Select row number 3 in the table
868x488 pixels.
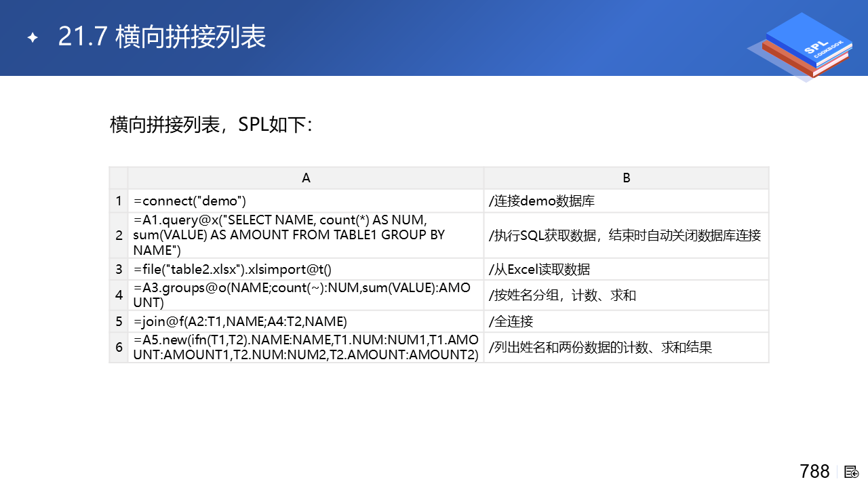coord(119,269)
